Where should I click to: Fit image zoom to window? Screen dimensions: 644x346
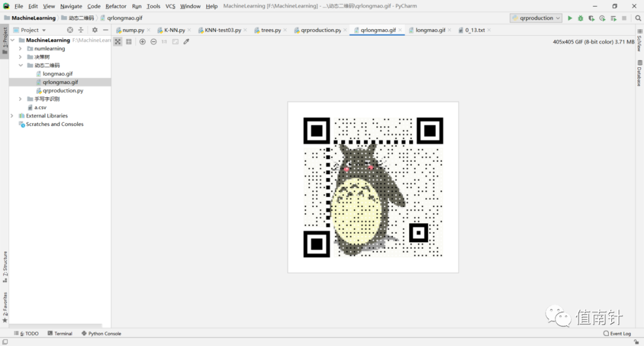175,42
